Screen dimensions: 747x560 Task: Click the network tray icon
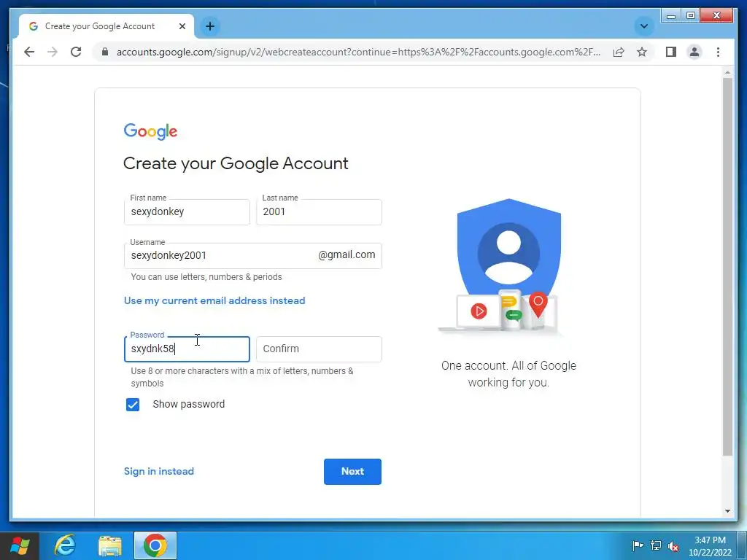(x=656, y=545)
